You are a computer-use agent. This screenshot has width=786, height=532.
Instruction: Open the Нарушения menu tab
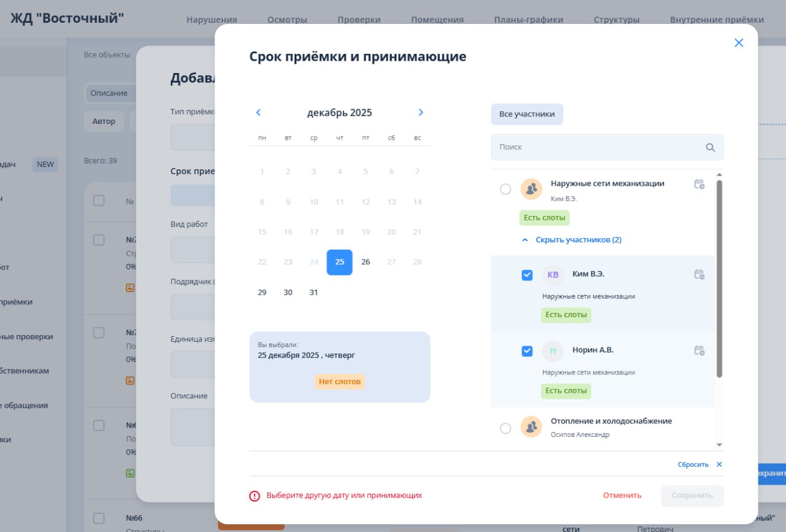coord(211,20)
